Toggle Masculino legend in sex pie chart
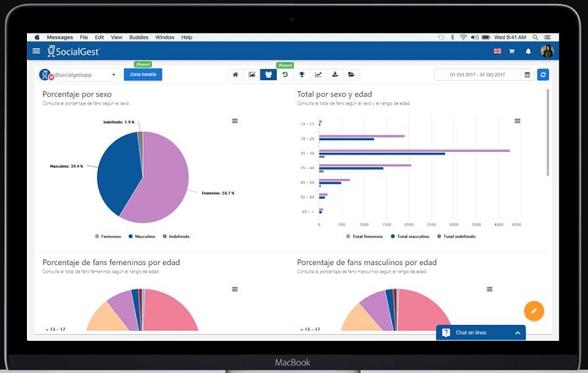The width and height of the screenshot is (588, 373). click(x=141, y=236)
